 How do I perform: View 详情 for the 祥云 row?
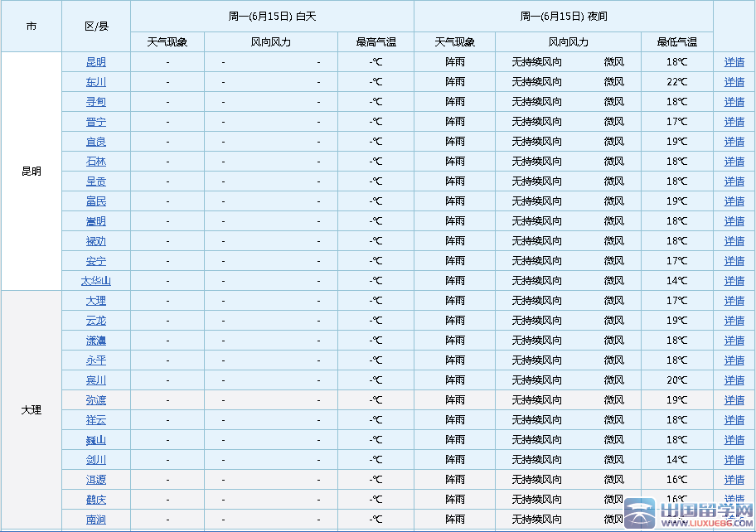(734, 420)
